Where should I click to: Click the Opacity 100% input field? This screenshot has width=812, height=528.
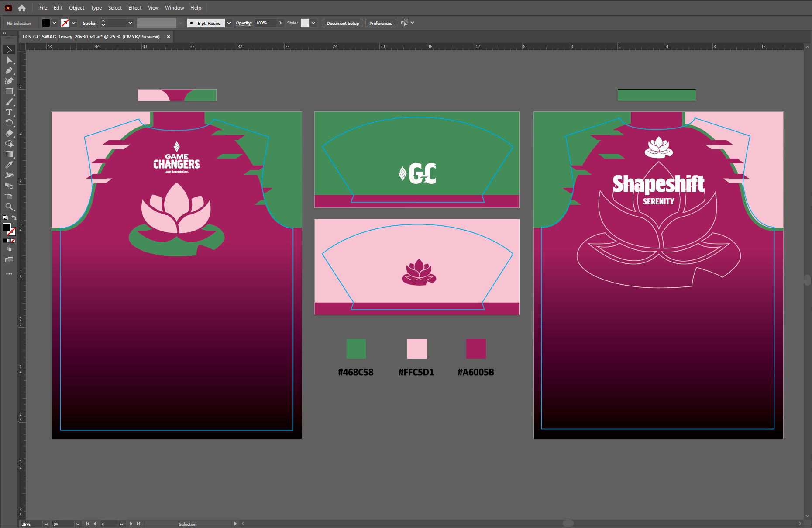[265, 23]
